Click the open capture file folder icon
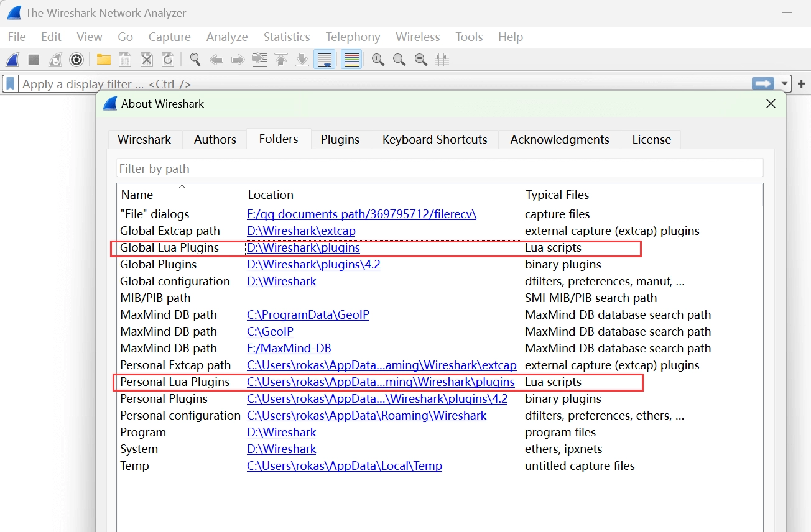Image resolution: width=811 pixels, height=532 pixels. (103, 60)
